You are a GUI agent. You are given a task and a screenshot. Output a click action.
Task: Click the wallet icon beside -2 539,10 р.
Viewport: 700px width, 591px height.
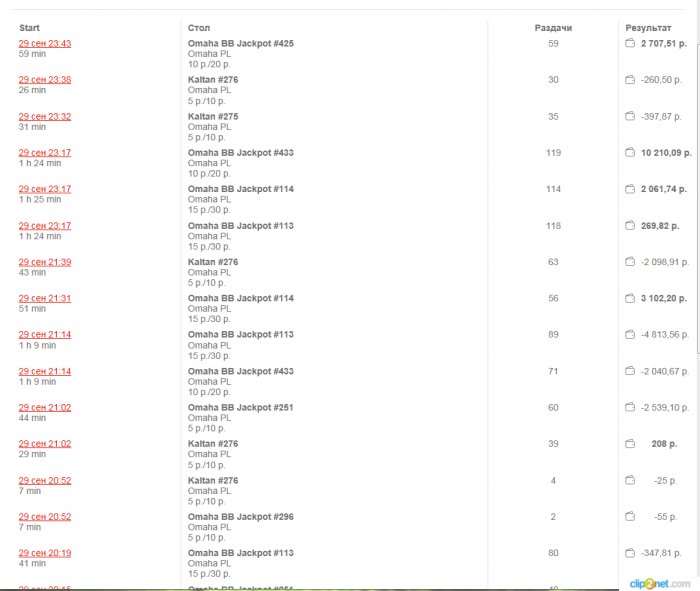point(629,407)
